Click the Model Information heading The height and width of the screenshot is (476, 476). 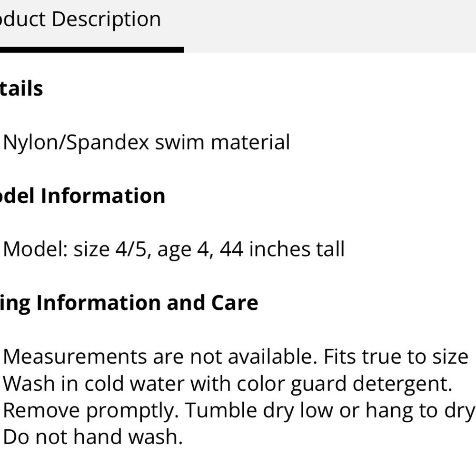83,196
